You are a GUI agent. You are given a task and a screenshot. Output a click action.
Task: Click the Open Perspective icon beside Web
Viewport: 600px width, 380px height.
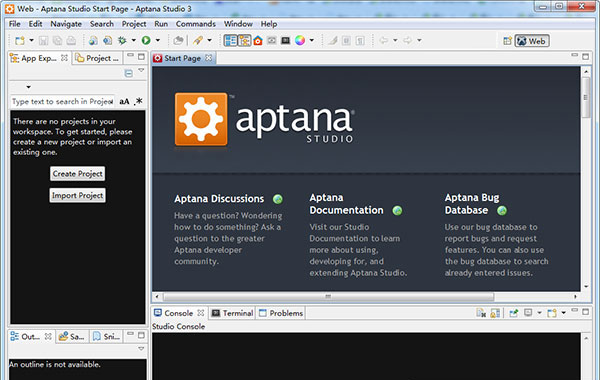tap(507, 41)
